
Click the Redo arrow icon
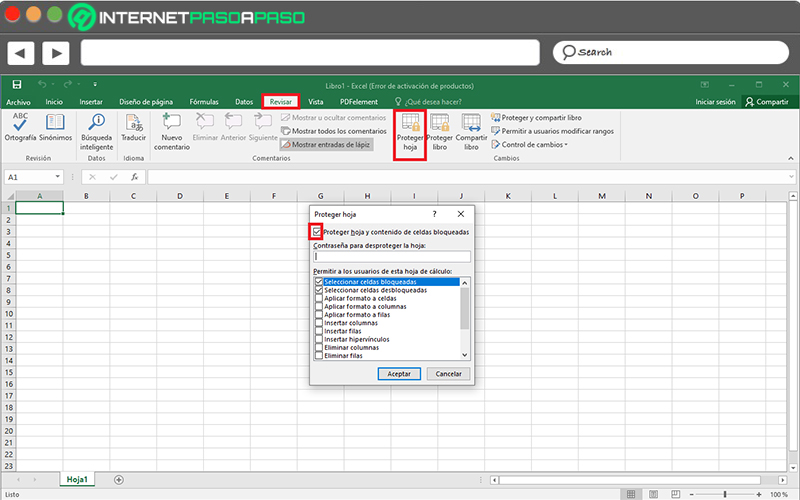[x=68, y=84]
